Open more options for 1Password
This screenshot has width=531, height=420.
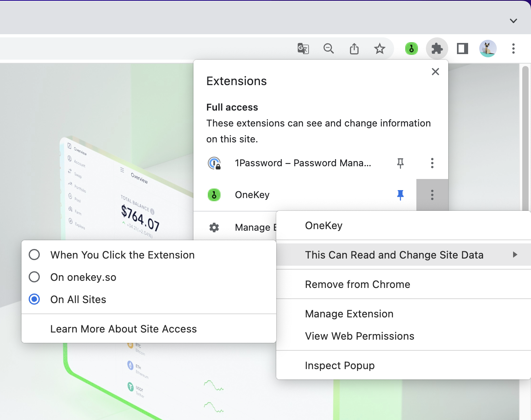432,163
